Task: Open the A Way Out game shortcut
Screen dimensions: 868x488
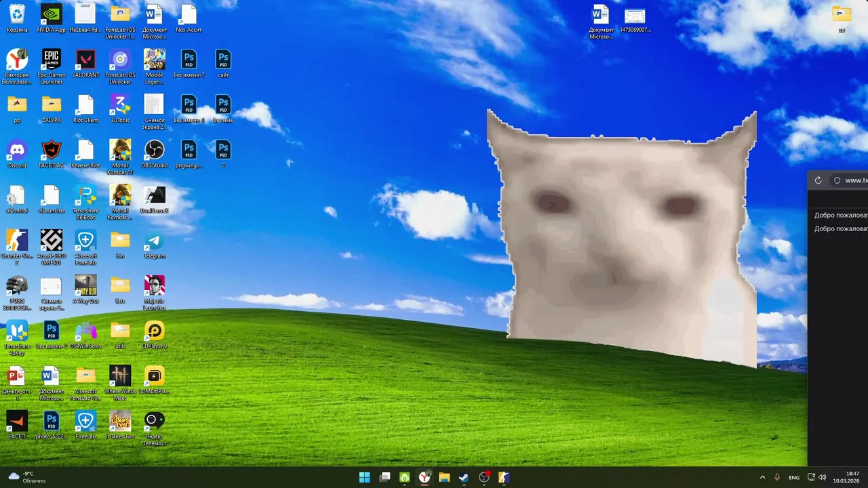Action: [x=85, y=289]
